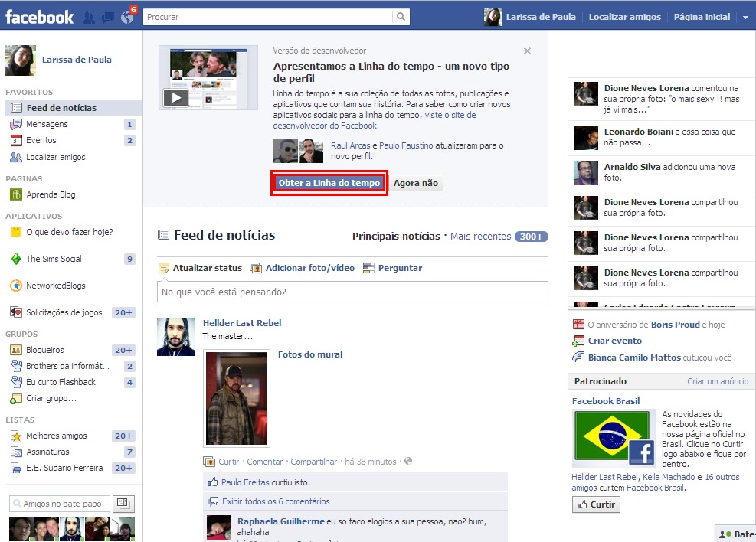Viewport: 756px width, 542px height.
Task: Click the Procurar search field
Action: click(268, 17)
